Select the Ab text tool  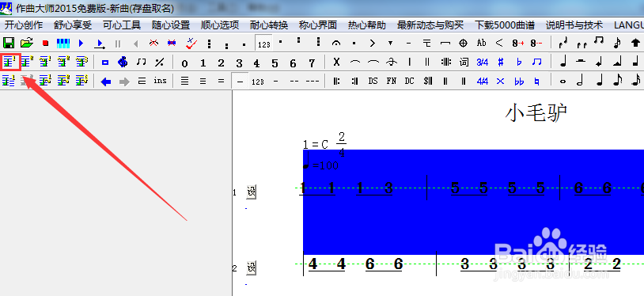coord(481,43)
